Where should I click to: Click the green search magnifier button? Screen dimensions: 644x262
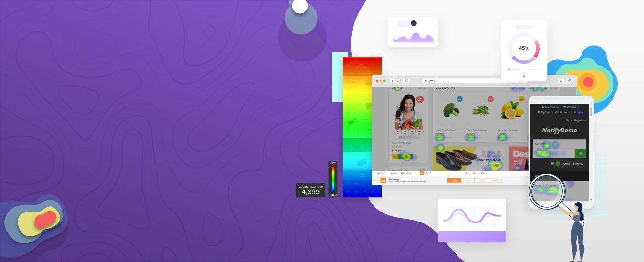pos(581,153)
